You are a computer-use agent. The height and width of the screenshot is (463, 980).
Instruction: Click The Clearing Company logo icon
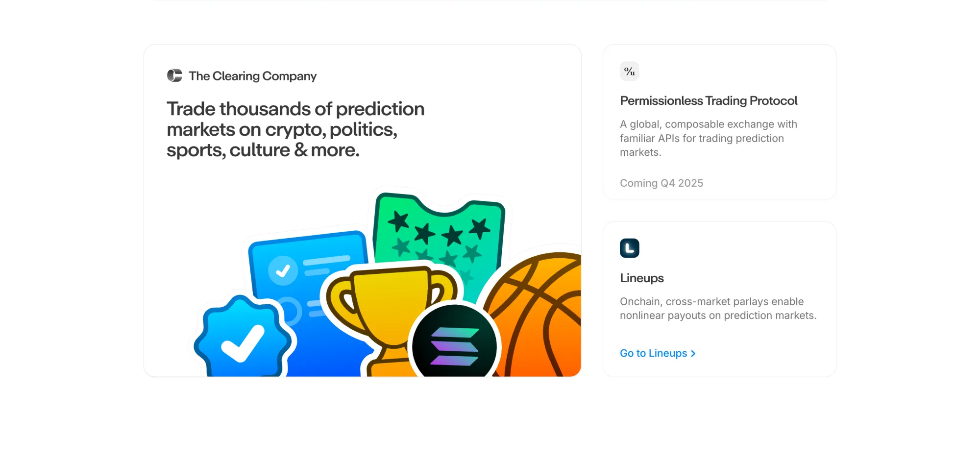tap(174, 75)
